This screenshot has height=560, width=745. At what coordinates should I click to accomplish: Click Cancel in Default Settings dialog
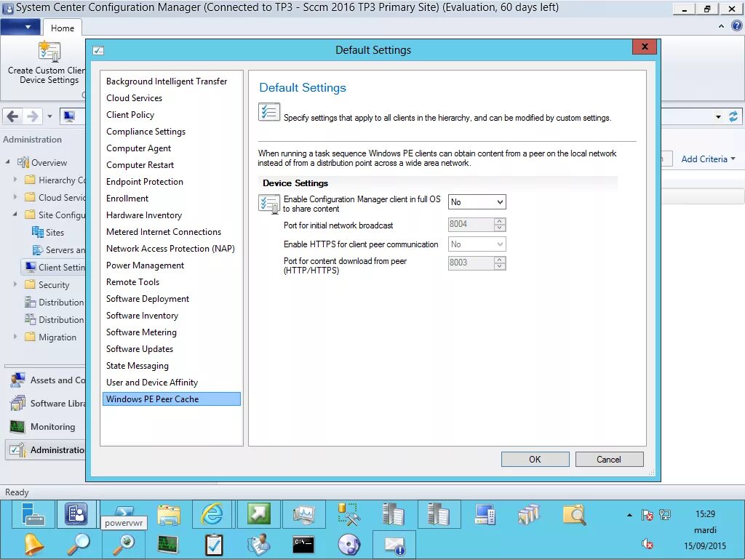pos(609,460)
